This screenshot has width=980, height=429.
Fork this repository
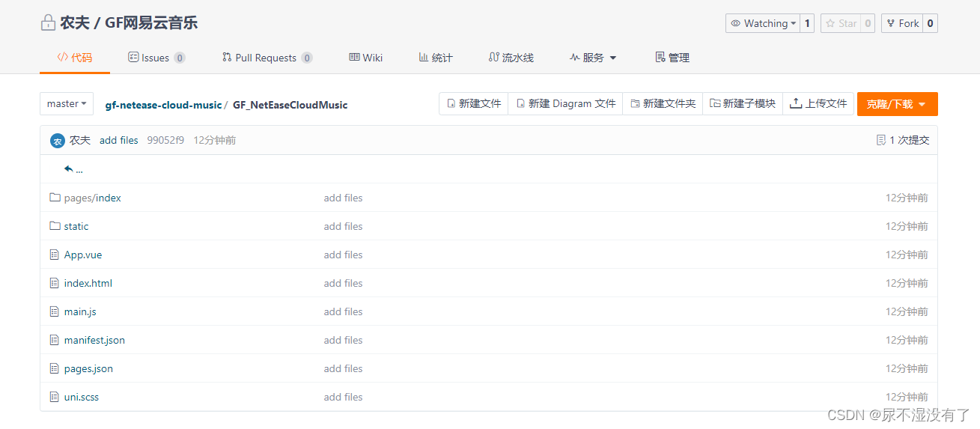(x=901, y=23)
